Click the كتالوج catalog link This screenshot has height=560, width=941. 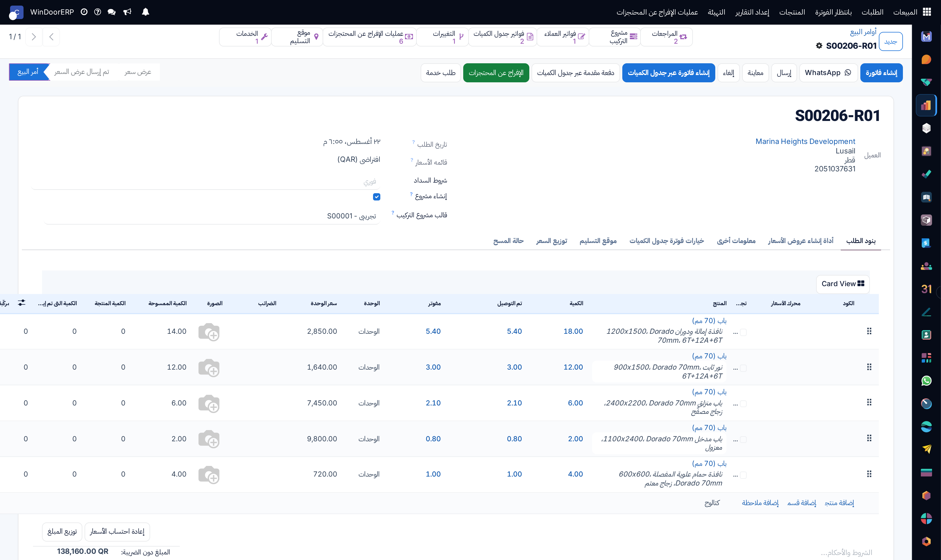(712, 503)
